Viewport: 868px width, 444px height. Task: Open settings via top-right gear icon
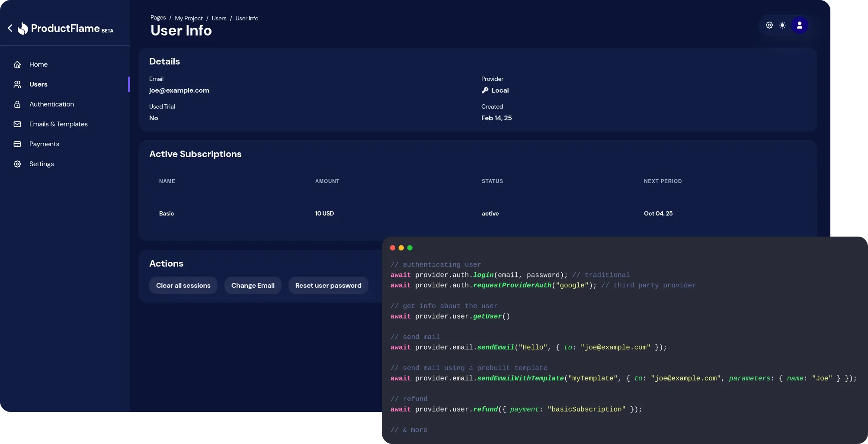click(769, 25)
